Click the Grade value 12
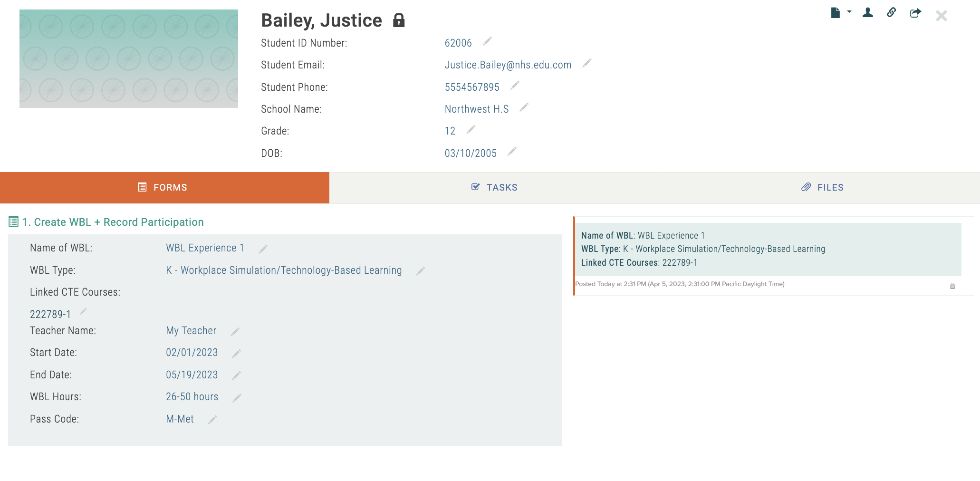 tap(450, 131)
